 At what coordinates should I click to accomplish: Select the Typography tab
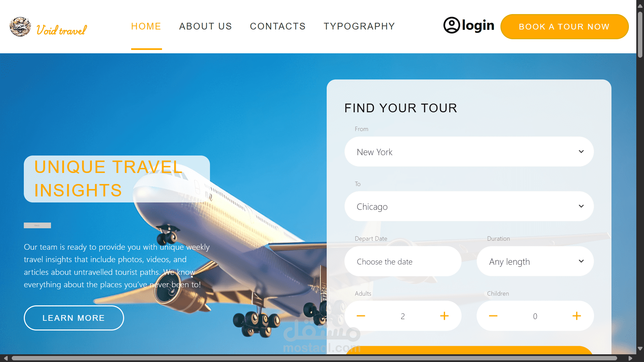pos(359,26)
